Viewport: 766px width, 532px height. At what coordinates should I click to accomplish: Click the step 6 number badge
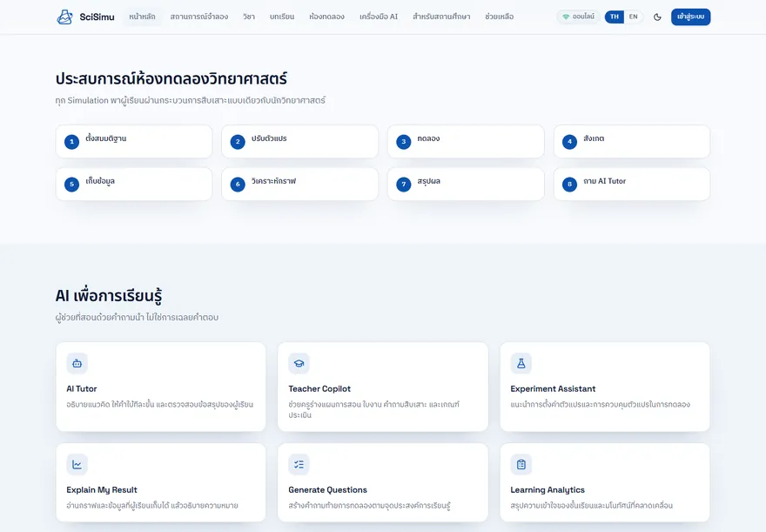[x=238, y=185]
